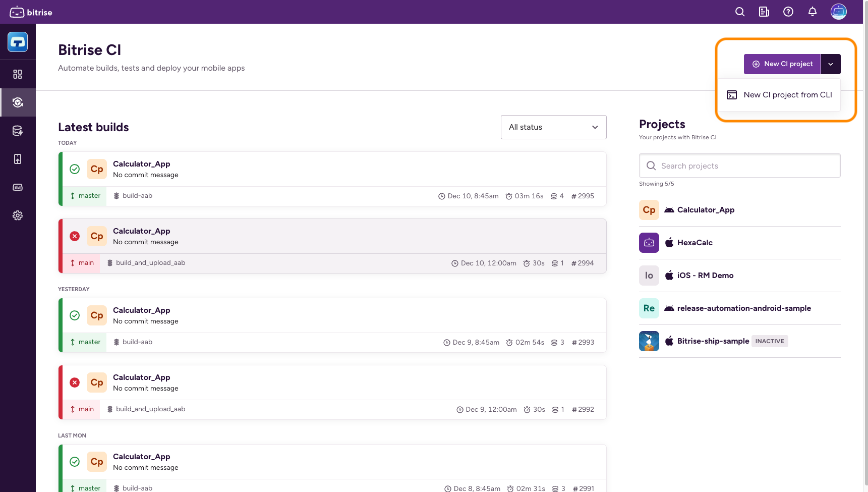Expand the New CI project chevron dropdown
This screenshot has height=492, width=868.
(x=830, y=64)
